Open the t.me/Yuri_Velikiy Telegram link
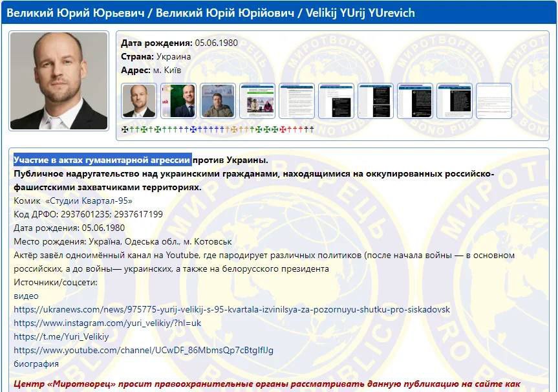 [61, 336]
